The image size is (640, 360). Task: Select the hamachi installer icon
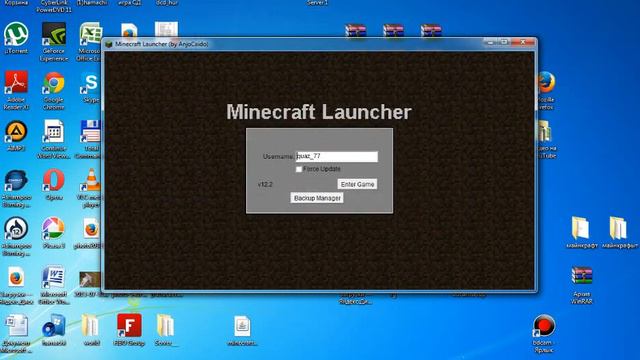[x=54, y=327]
